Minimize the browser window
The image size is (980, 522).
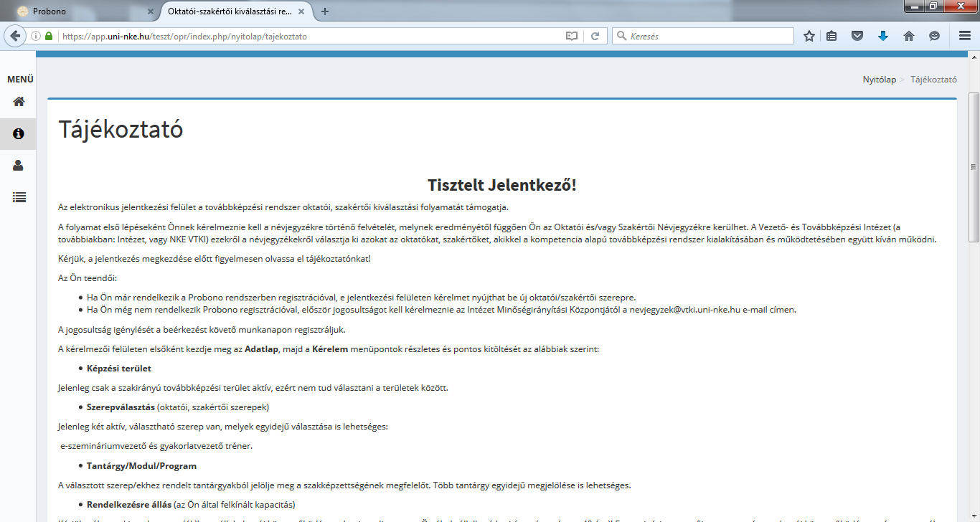[x=913, y=6]
